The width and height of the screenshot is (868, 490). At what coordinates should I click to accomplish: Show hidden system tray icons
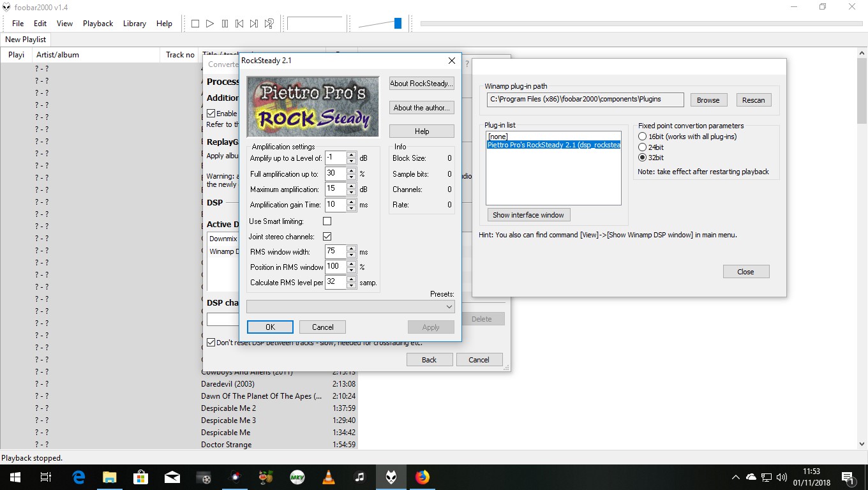pos(735,477)
